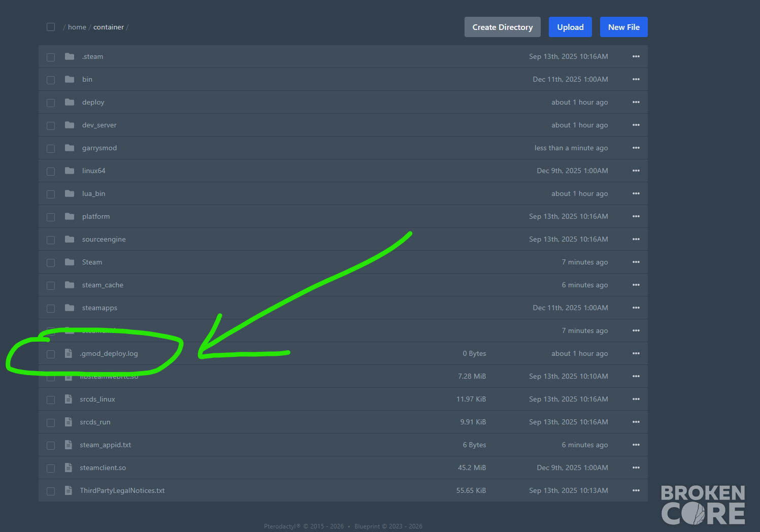Open the dev_server folder name
Viewport: 760px width, 532px height.
[x=100, y=125]
